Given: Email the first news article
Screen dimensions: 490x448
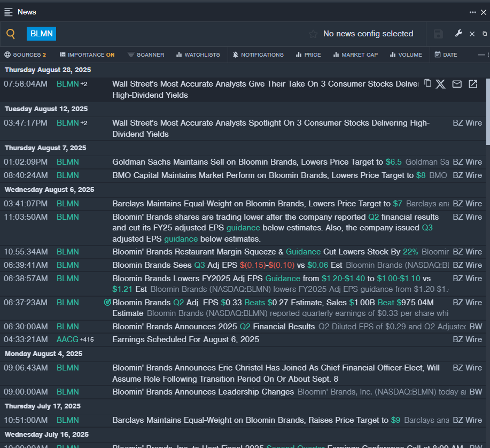Looking at the screenshot, I should pos(457,84).
